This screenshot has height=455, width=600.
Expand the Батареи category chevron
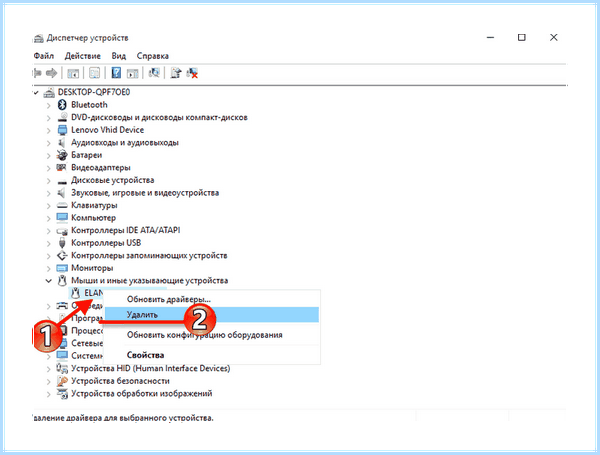[48, 155]
